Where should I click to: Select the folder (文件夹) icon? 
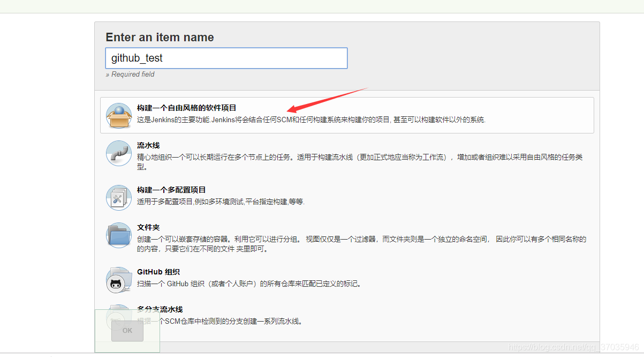click(118, 235)
